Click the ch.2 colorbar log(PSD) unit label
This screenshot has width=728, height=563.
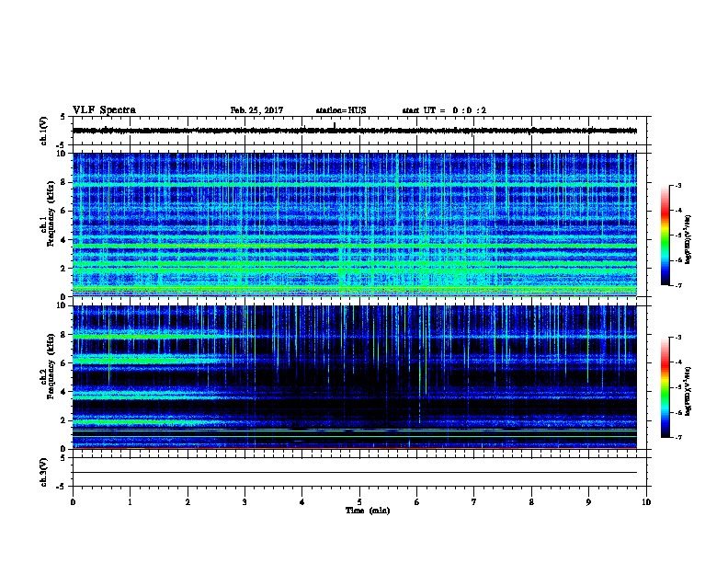(x=688, y=391)
